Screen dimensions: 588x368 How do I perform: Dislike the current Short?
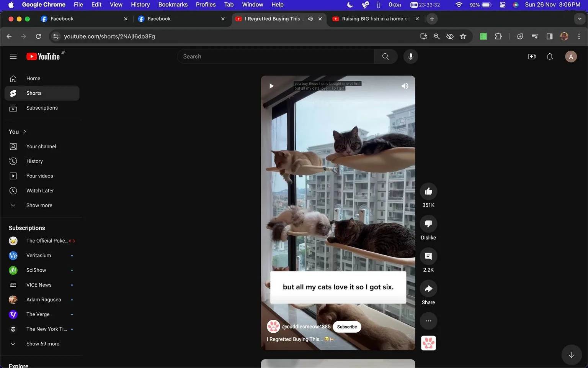click(x=428, y=223)
